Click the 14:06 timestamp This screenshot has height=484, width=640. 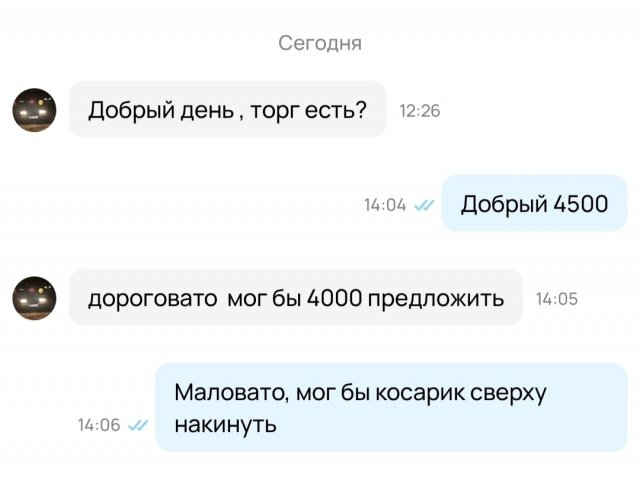click(99, 425)
